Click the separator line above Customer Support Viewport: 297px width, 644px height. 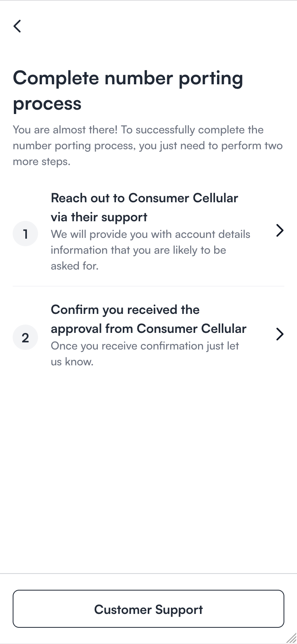pyautogui.click(x=148, y=573)
